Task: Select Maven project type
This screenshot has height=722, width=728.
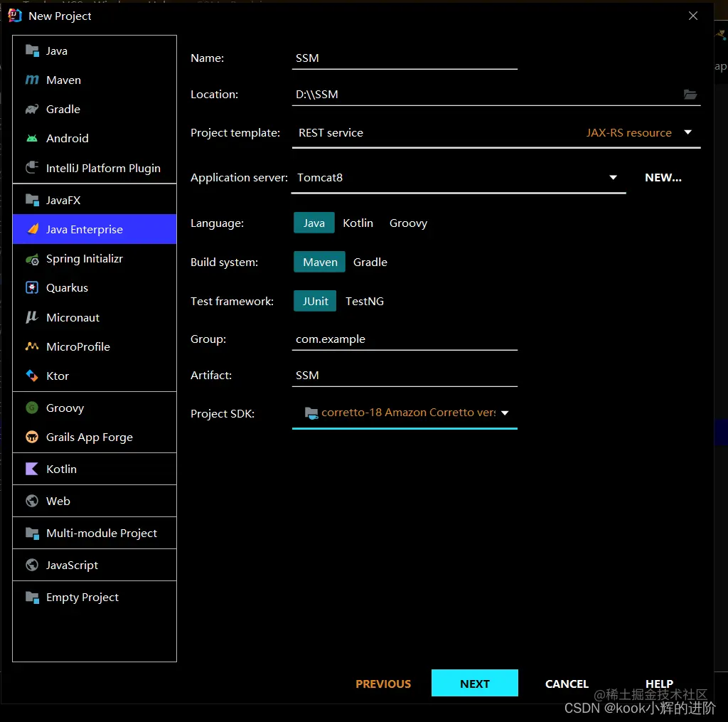Action: click(x=95, y=80)
